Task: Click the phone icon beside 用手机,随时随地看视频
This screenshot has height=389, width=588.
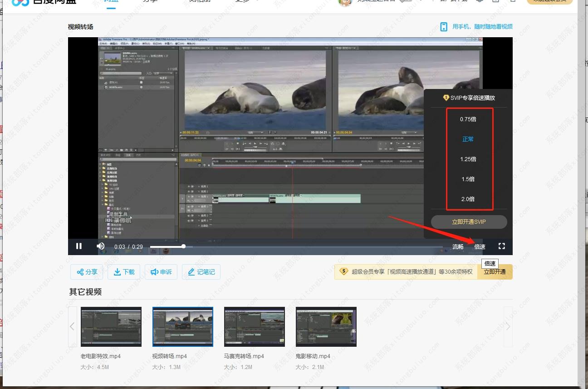Action: click(444, 27)
